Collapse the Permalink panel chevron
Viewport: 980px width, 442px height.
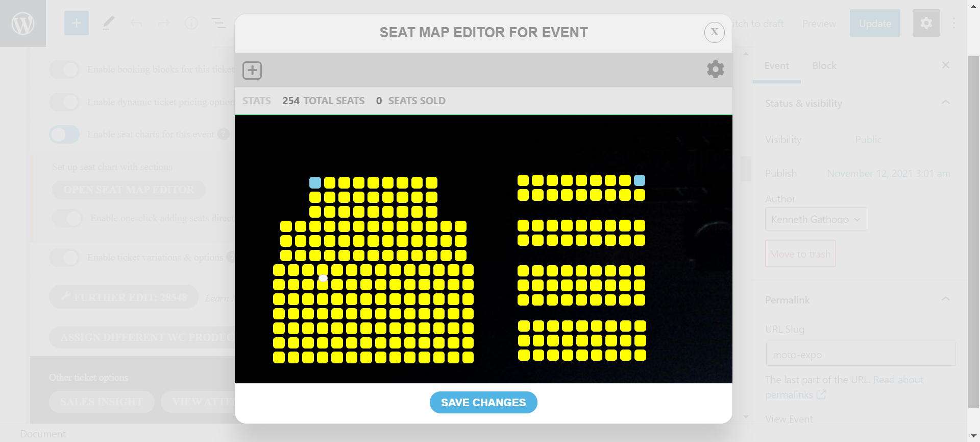pos(945,299)
